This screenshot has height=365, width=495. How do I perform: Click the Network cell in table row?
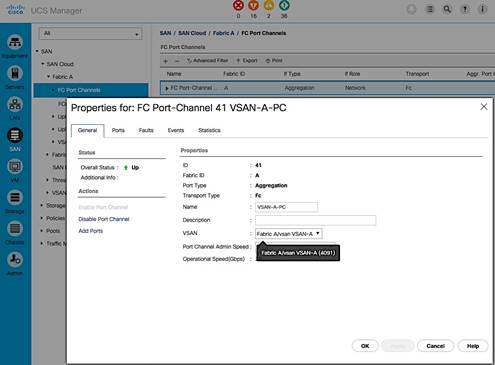click(355, 88)
